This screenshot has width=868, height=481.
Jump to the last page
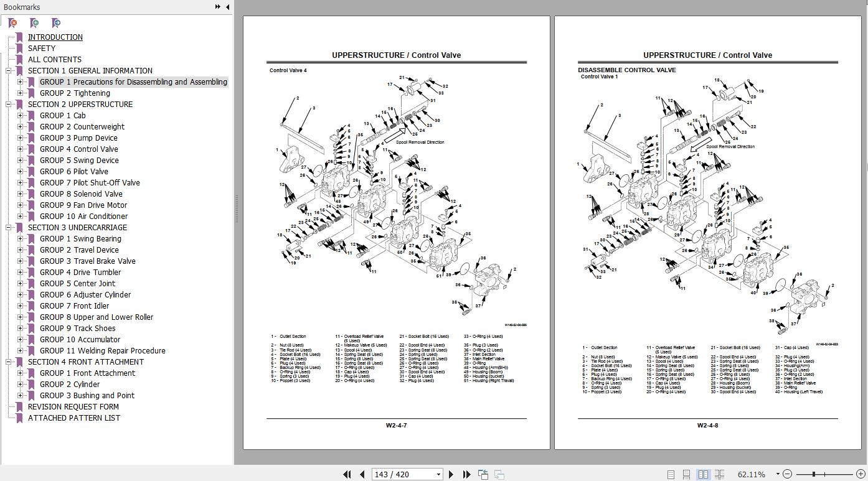[x=467, y=474]
